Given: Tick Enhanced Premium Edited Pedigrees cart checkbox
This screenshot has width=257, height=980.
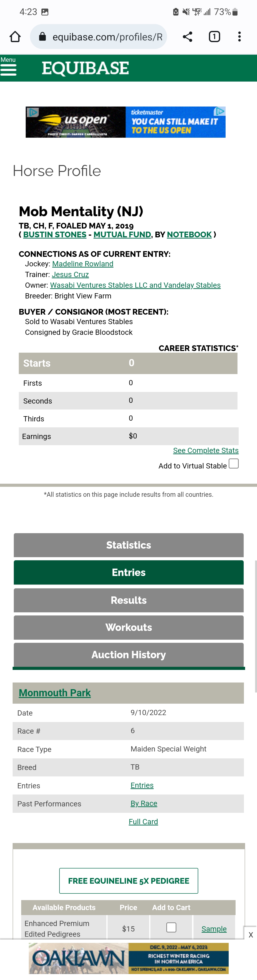Looking at the screenshot, I should click(x=171, y=927).
